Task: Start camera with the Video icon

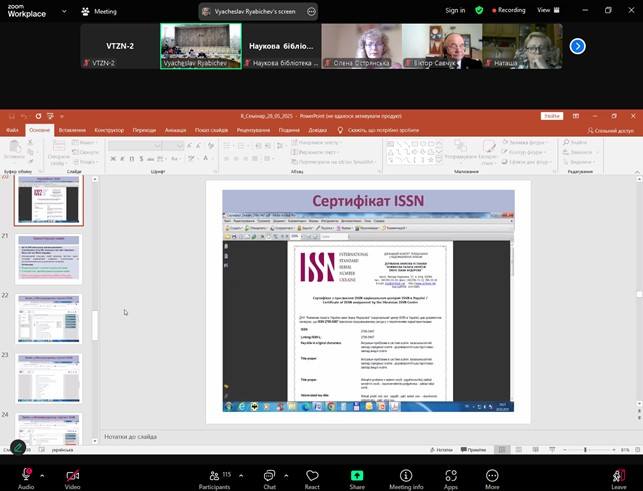Action: tap(73, 480)
